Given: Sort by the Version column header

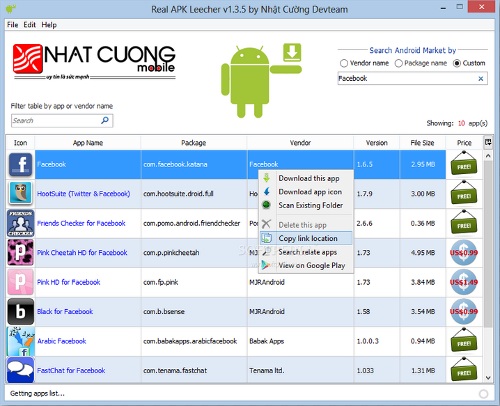Looking at the screenshot, I should (376, 143).
